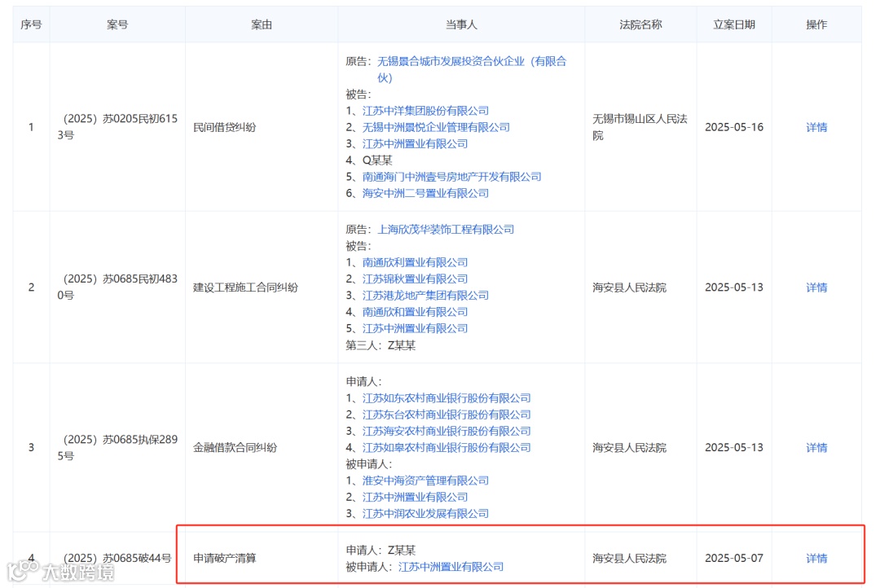880x588 pixels.
Task: Open 南通欣利置业有限公司 link
Action: pos(415,262)
